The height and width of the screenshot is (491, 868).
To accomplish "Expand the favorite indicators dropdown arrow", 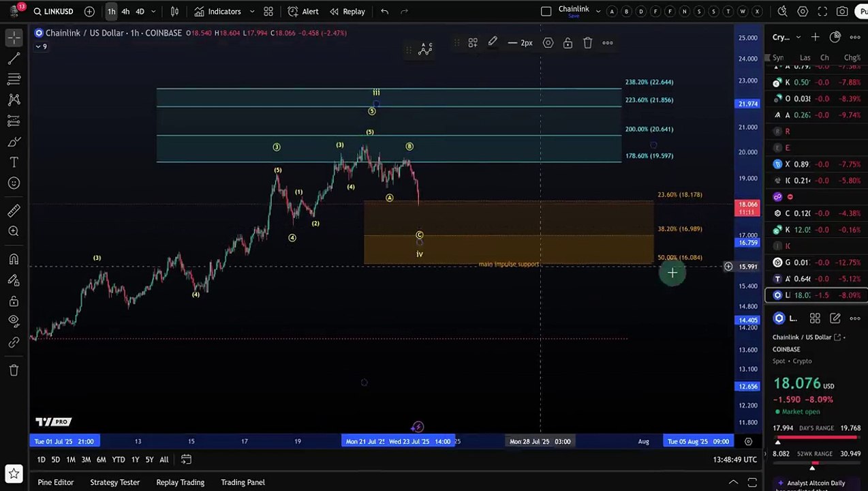I will 251,11.
